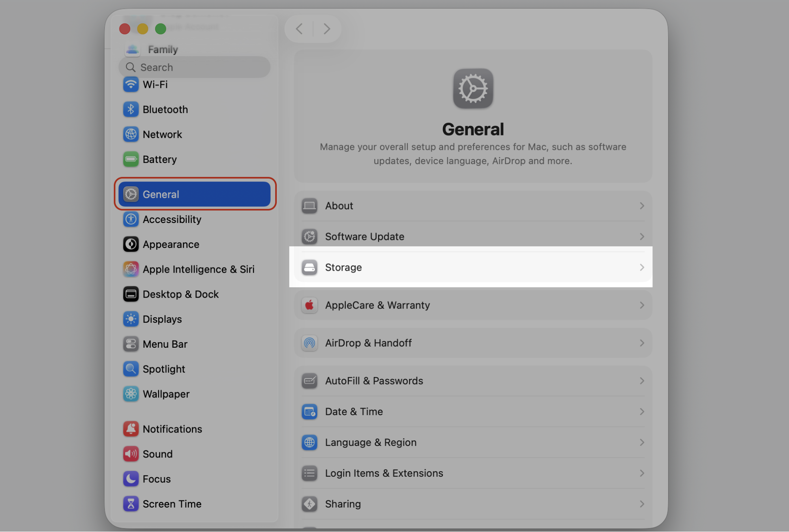Viewport: 789px width, 532px height.
Task: Click the AppleCare & Warranty apple icon
Action: click(309, 305)
